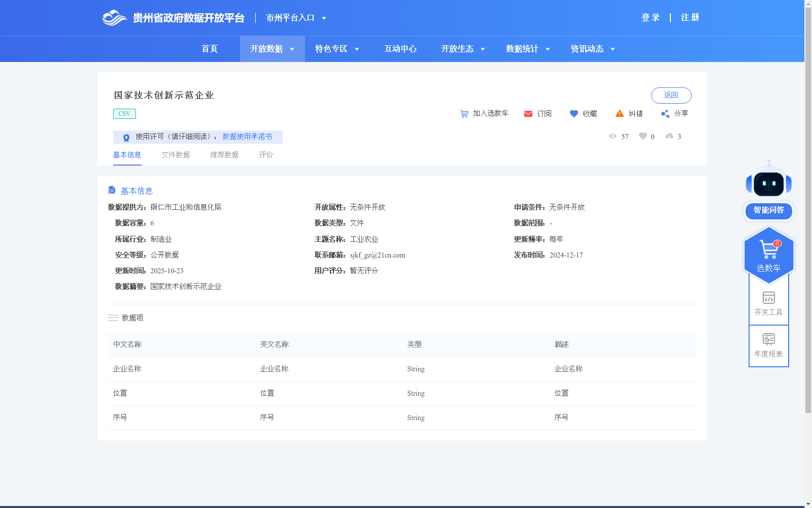The width and height of the screenshot is (812, 508).
Task: Click the share icon for 分享
Action: click(665, 114)
